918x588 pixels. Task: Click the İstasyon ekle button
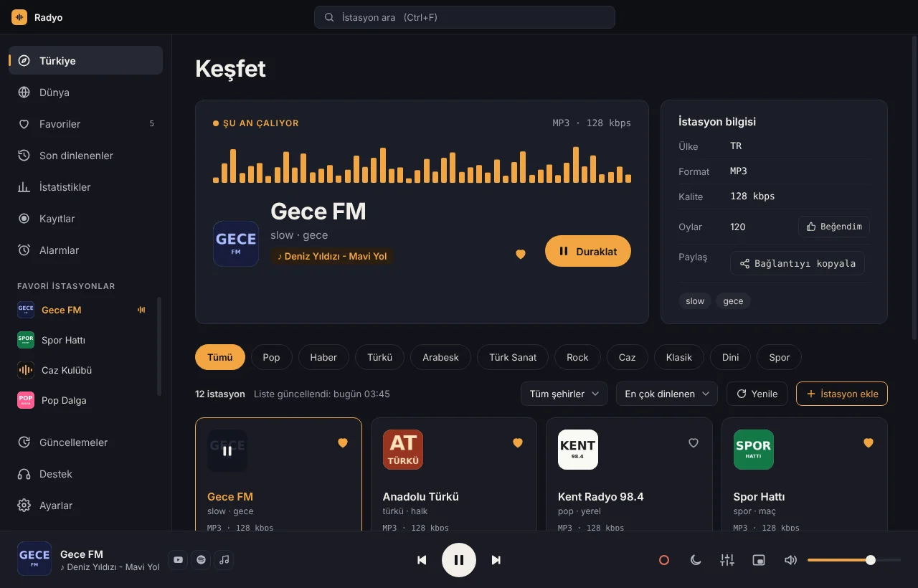coord(842,394)
